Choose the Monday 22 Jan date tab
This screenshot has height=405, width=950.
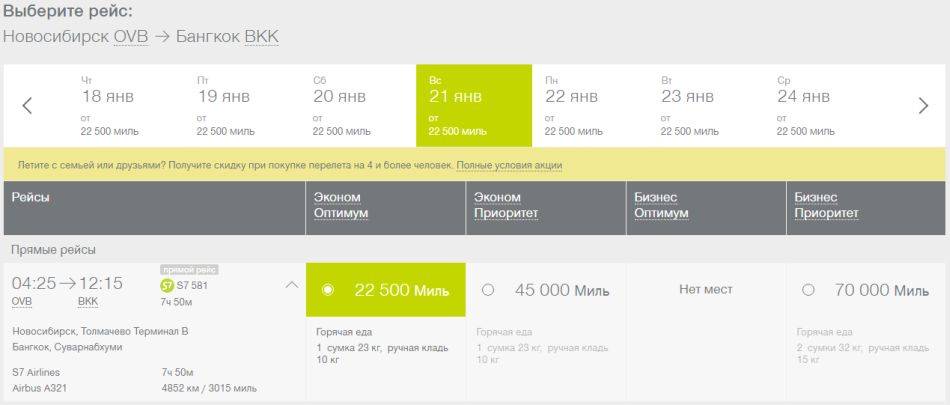click(590, 105)
